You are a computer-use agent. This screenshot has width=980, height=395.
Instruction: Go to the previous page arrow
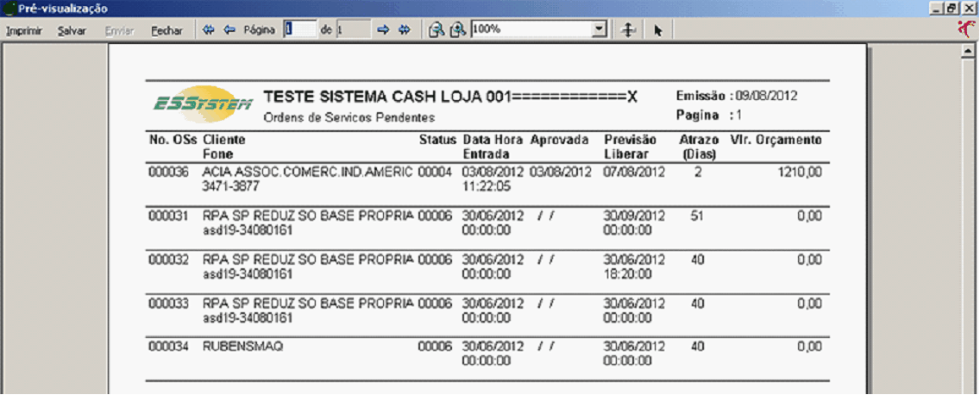pos(229,30)
